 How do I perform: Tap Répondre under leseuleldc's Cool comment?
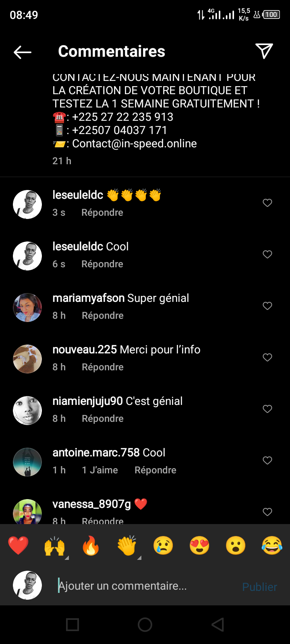pyautogui.click(x=102, y=264)
